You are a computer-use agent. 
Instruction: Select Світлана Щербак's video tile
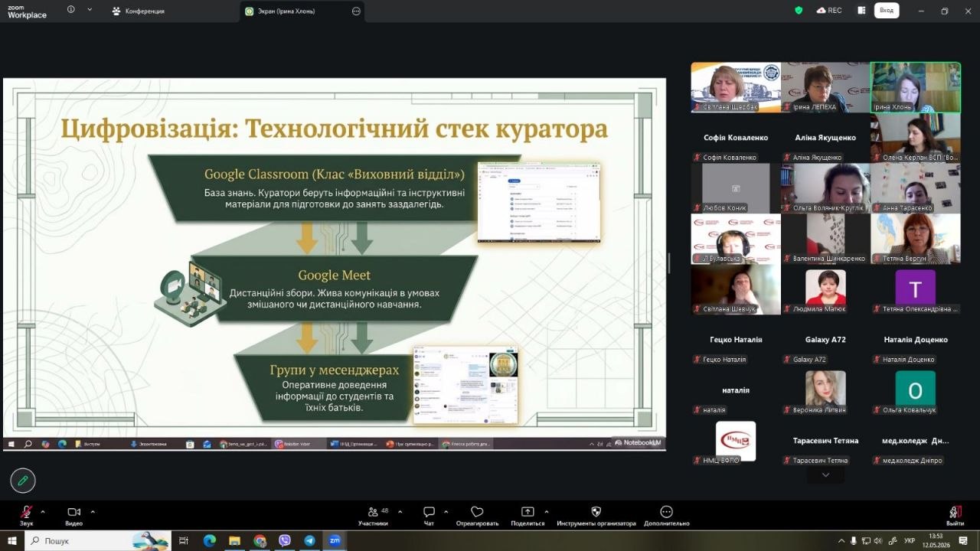736,87
